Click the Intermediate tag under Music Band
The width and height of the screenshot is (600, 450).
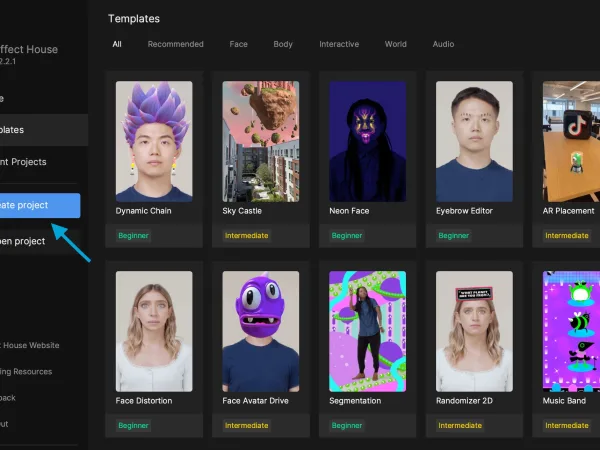[x=567, y=426]
